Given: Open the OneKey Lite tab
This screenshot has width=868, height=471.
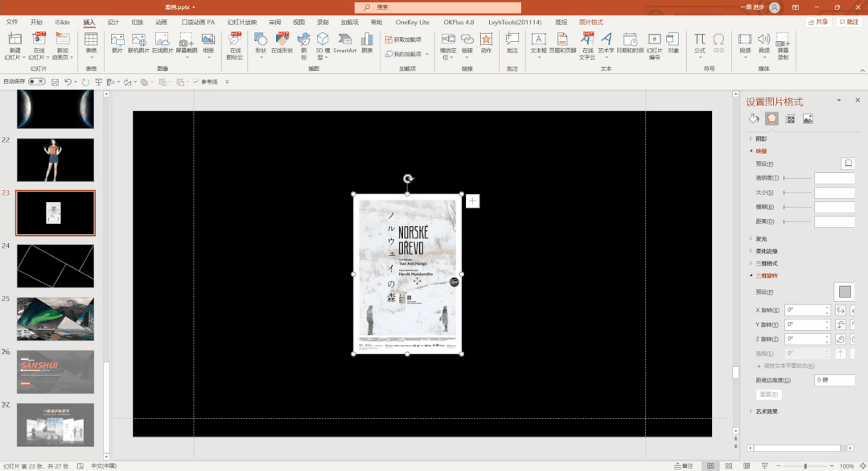Looking at the screenshot, I should pos(413,23).
